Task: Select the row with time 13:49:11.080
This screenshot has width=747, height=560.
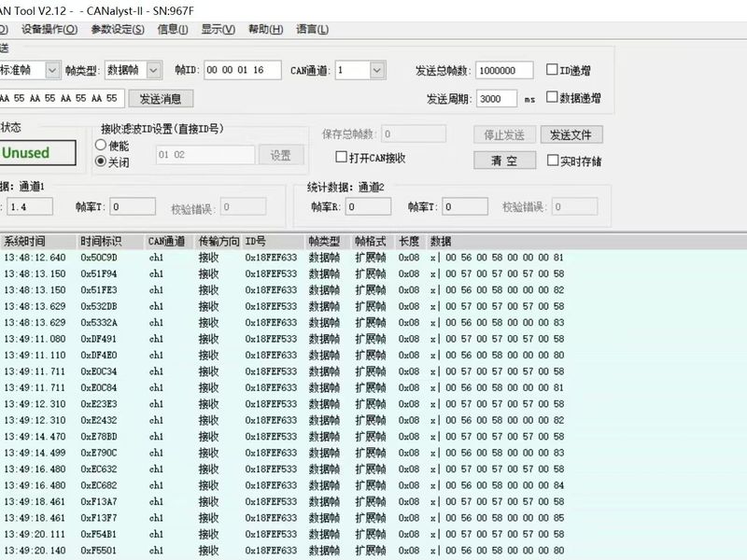Action: [373, 339]
